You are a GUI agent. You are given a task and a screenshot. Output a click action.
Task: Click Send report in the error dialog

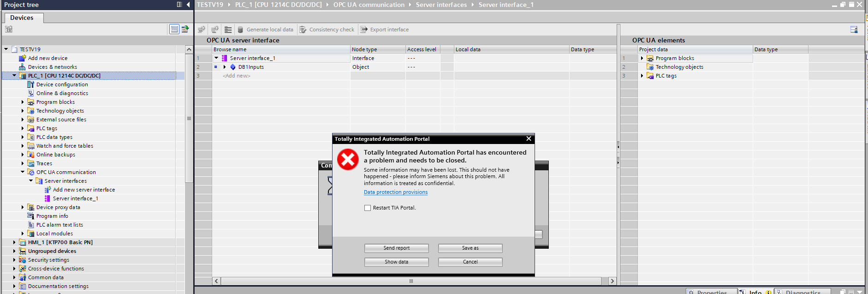click(x=397, y=248)
